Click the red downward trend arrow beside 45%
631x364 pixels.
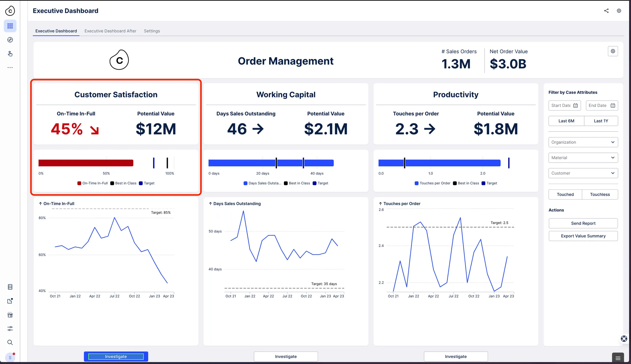94,130
